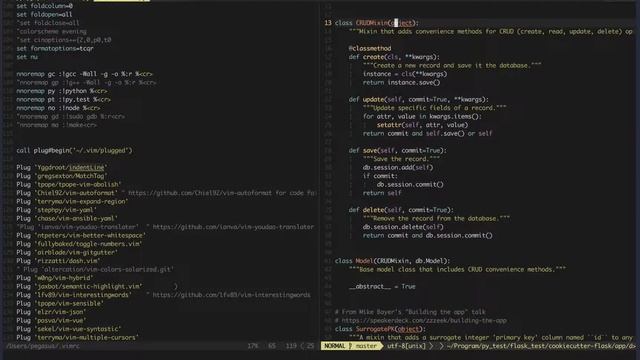The height and width of the screenshot is (360, 640).
Task: Click the 'db.session.add(self)' line
Action: pyautogui.click(x=398, y=167)
